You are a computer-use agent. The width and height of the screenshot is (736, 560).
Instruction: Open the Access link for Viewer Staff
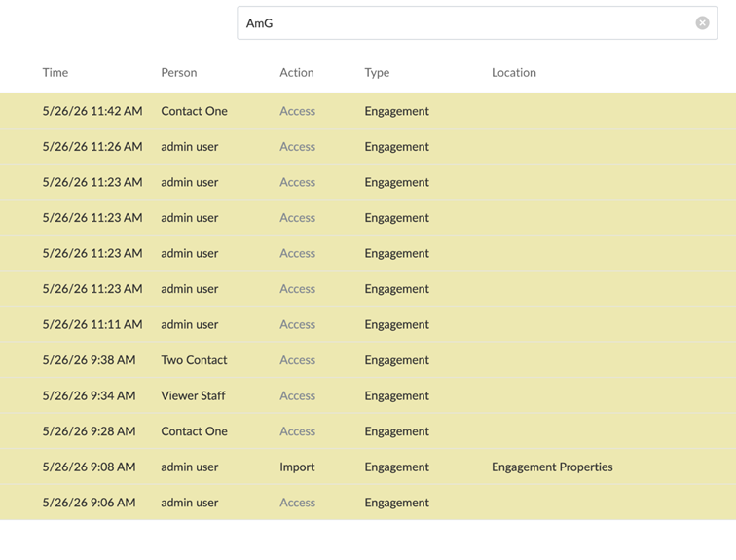[298, 396]
